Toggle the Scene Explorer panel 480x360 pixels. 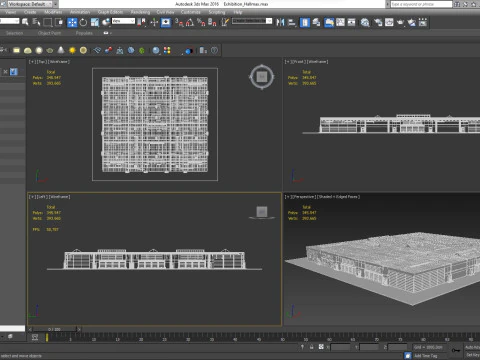click(305, 22)
